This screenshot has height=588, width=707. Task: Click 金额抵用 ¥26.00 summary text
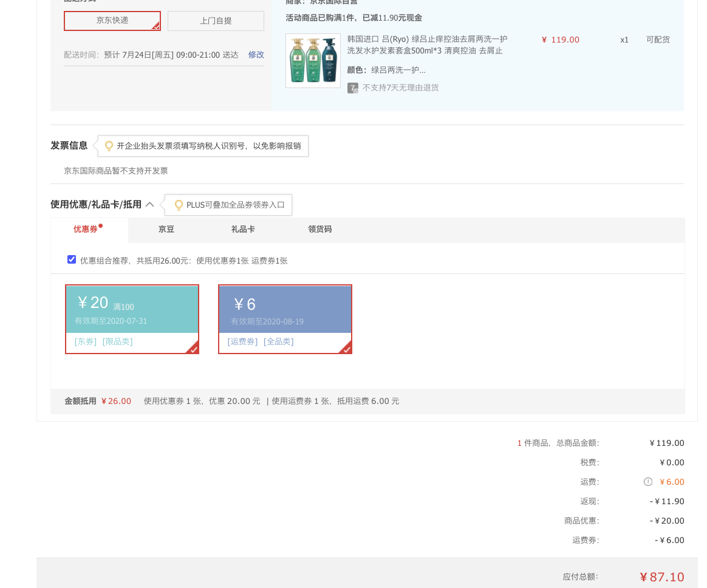pos(98,401)
